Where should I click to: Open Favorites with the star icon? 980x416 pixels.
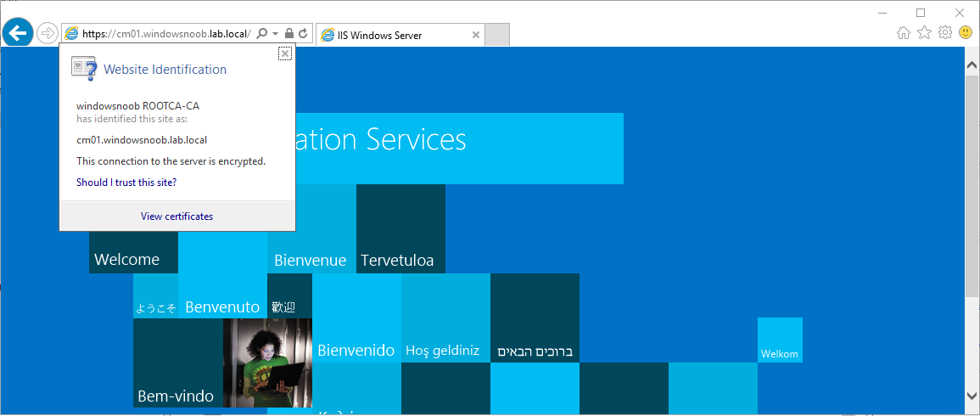[x=924, y=33]
